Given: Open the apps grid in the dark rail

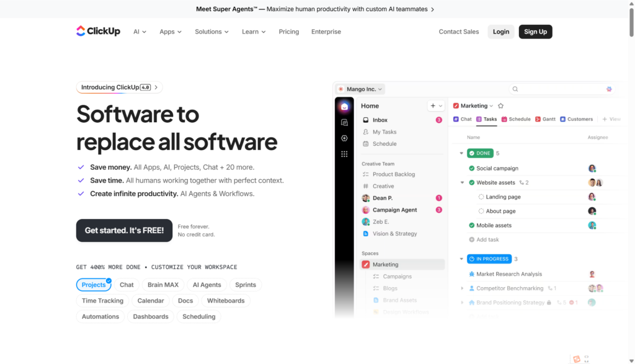Looking at the screenshot, I should [345, 153].
